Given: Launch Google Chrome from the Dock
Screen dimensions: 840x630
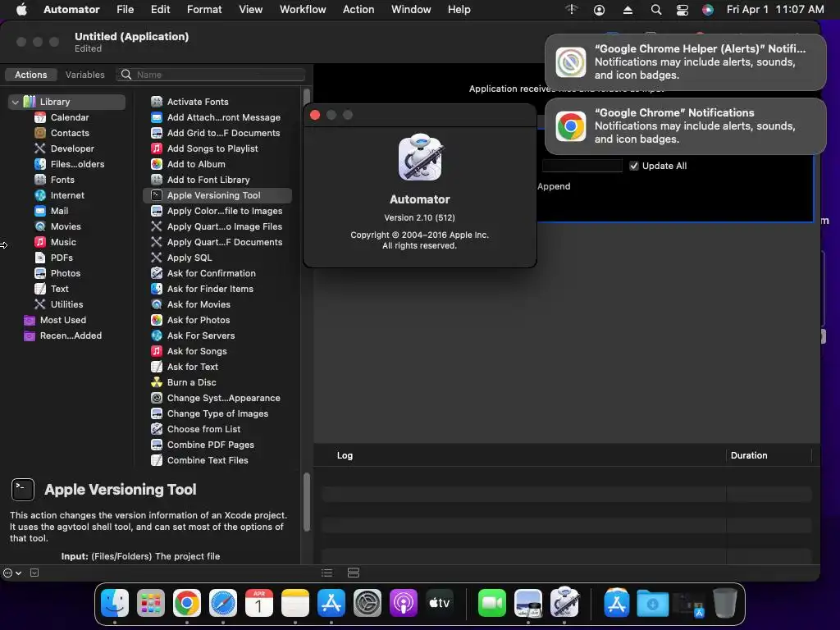Looking at the screenshot, I should click(187, 603).
